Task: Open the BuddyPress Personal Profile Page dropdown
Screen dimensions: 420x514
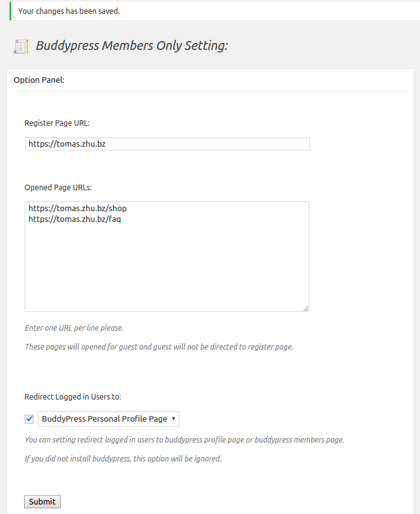Action: (104, 419)
